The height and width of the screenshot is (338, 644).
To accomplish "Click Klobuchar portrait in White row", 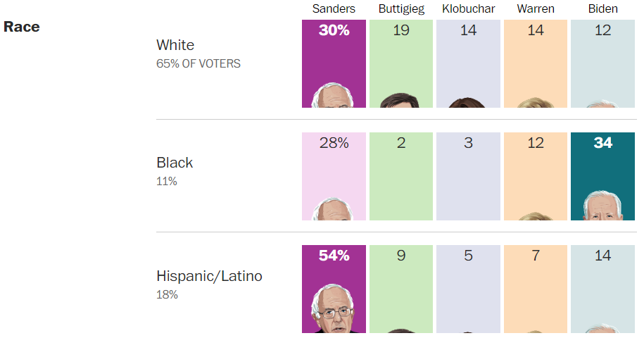I will [468, 102].
